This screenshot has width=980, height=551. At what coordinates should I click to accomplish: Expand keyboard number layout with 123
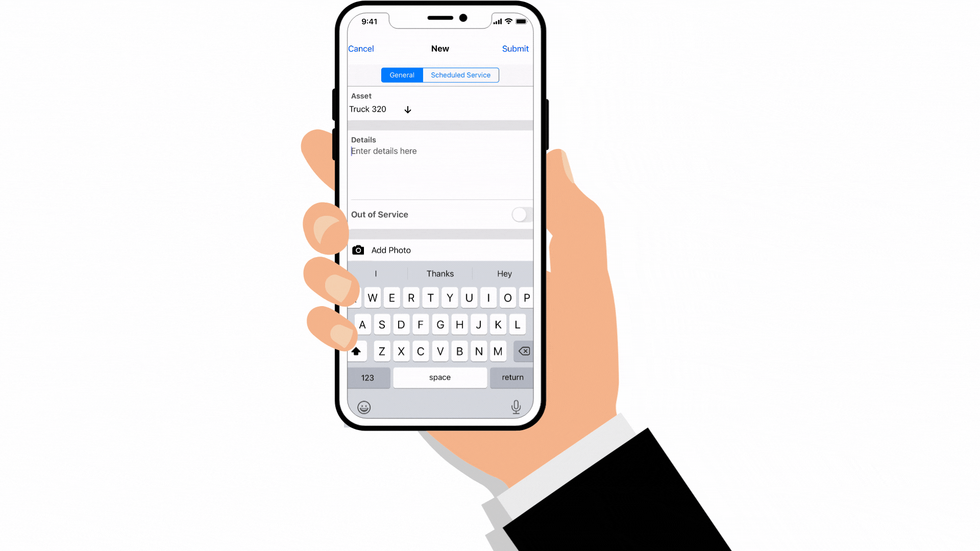tap(367, 378)
